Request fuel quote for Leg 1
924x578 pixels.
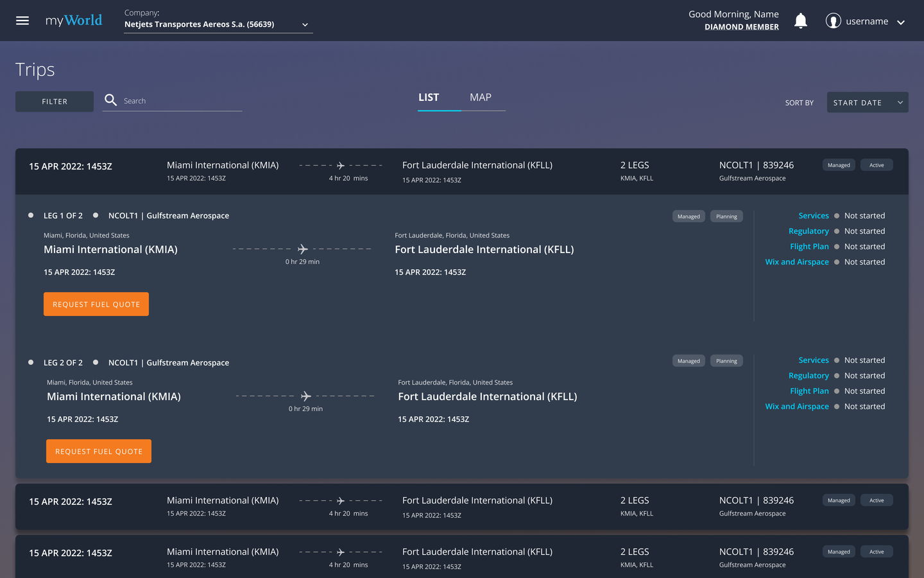click(x=96, y=304)
